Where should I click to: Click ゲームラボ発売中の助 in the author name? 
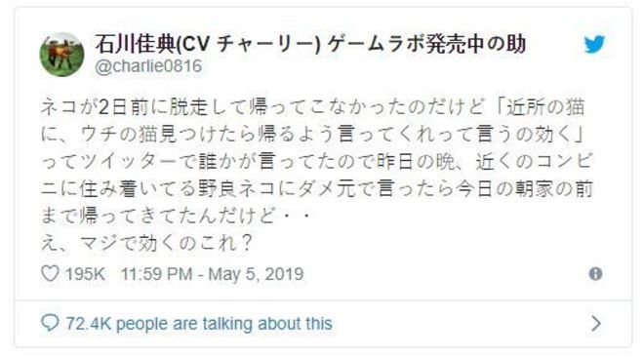[x=425, y=44]
